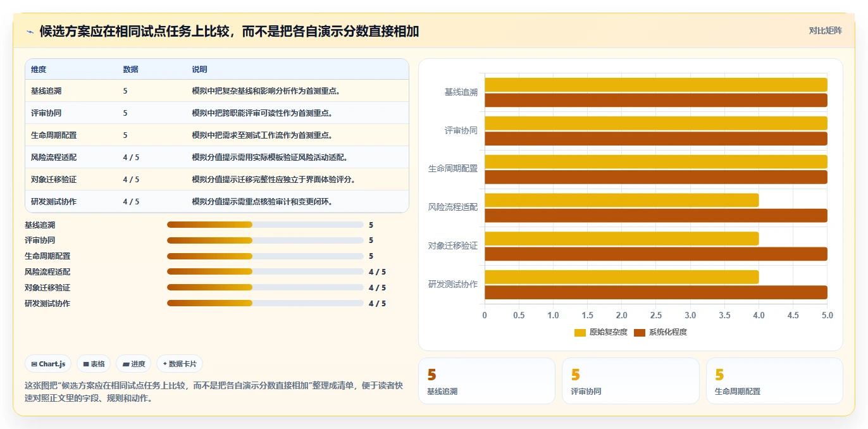Viewport: 868px width, 429px height.
Task: Click the 5.0 tick on the chart axis
Action: pos(827,315)
